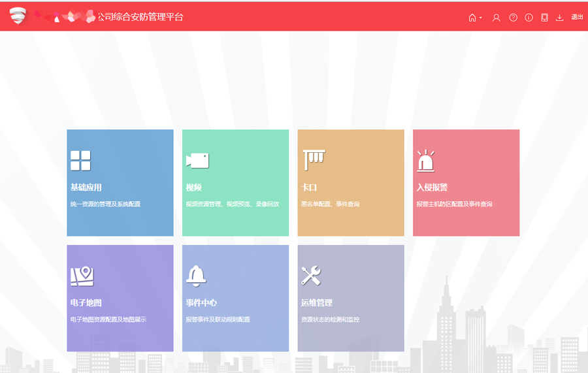Click the four-square grid icon on 基础应用

point(80,161)
